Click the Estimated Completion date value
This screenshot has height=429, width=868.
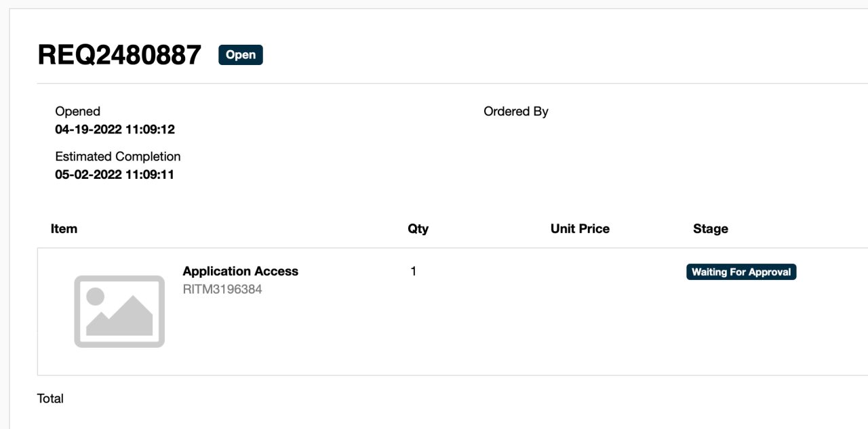(x=115, y=174)
